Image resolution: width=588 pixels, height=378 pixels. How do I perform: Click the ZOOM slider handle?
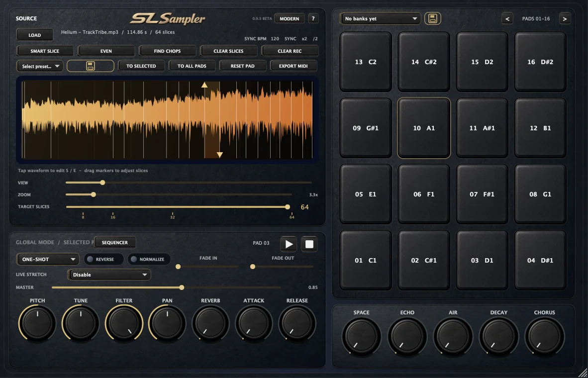(x=94, y=194)
